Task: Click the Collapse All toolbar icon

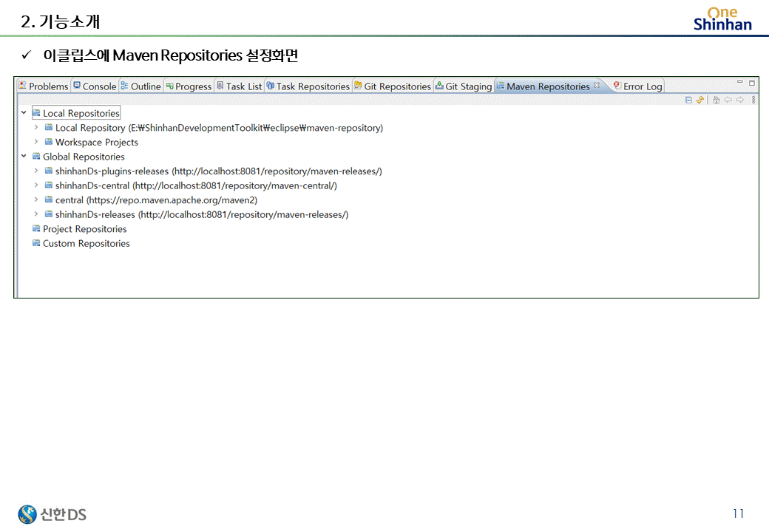Action: pyautogui.click(x=688, y=100)
